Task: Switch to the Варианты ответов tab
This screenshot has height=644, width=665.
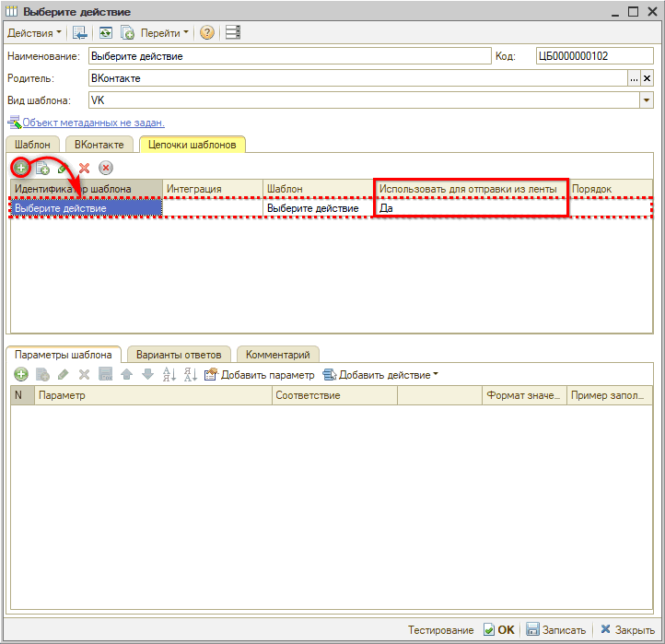Action: [x=179, y=355]
